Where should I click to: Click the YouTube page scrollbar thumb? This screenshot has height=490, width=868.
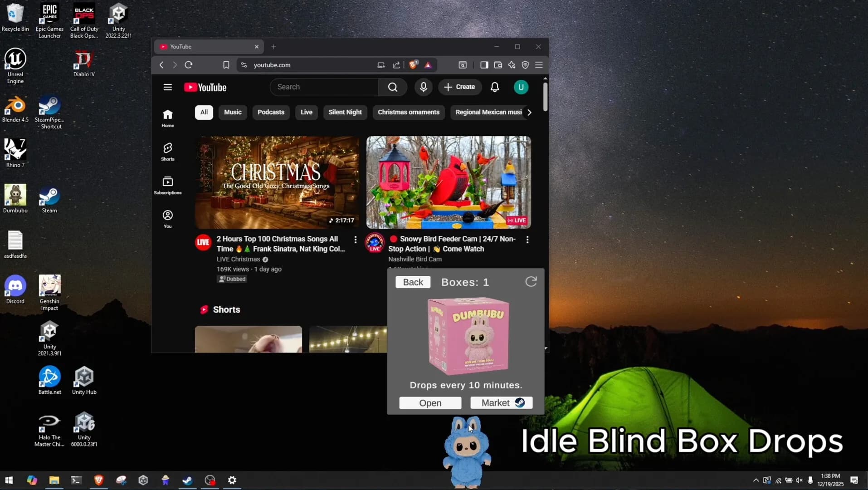[545, 96]
